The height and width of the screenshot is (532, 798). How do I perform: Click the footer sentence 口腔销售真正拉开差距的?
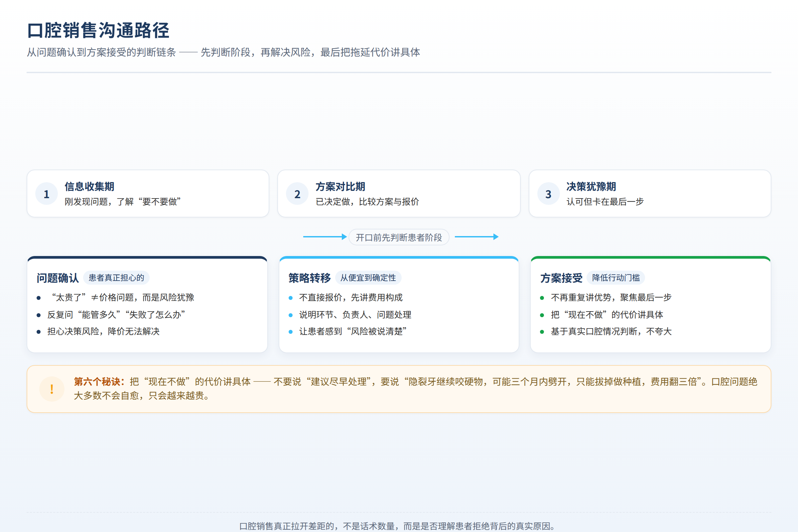(x=398, y=526)
